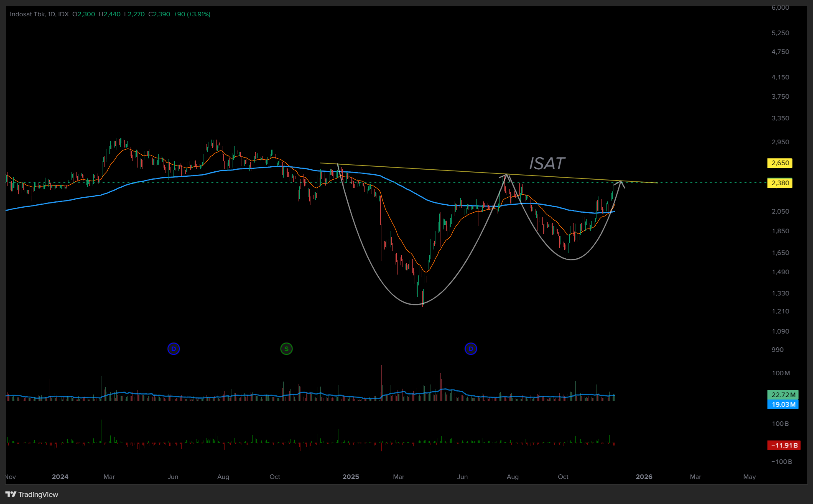
Task: Click the dividend marker near Jun 2025
Action: (471, 349)
